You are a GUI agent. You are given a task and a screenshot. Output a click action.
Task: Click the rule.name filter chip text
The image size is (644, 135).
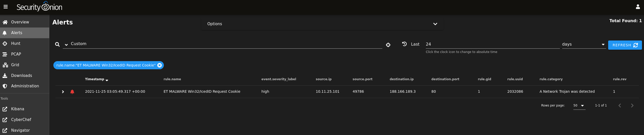pos(106,65)
